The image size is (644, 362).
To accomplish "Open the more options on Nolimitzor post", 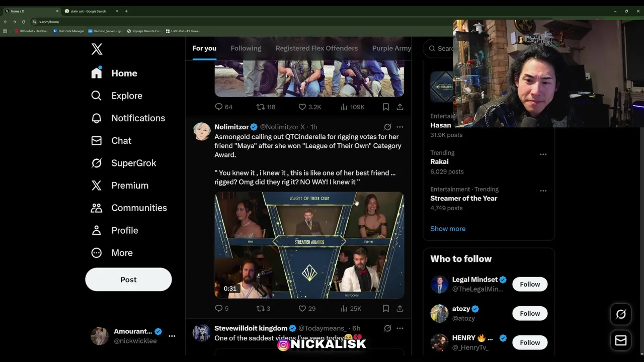I will click(399, 127).
